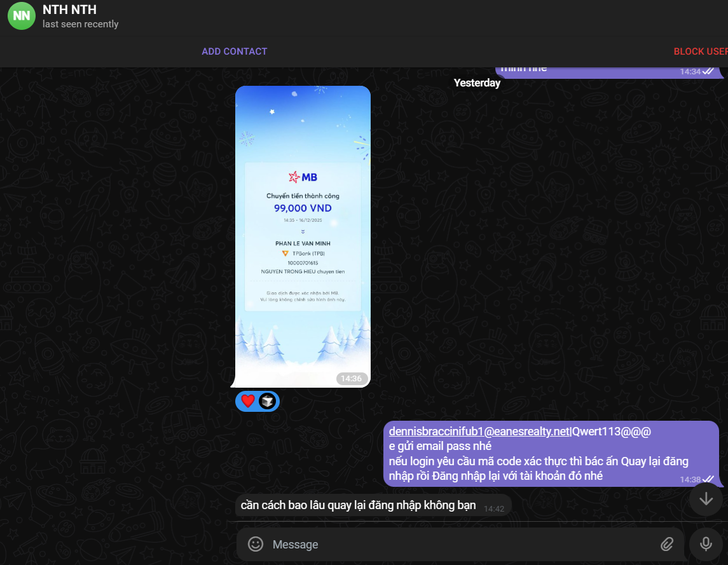Click the red heart reaction
The width and height of the screenshot is (728, 565).
[x=248, y=400]
